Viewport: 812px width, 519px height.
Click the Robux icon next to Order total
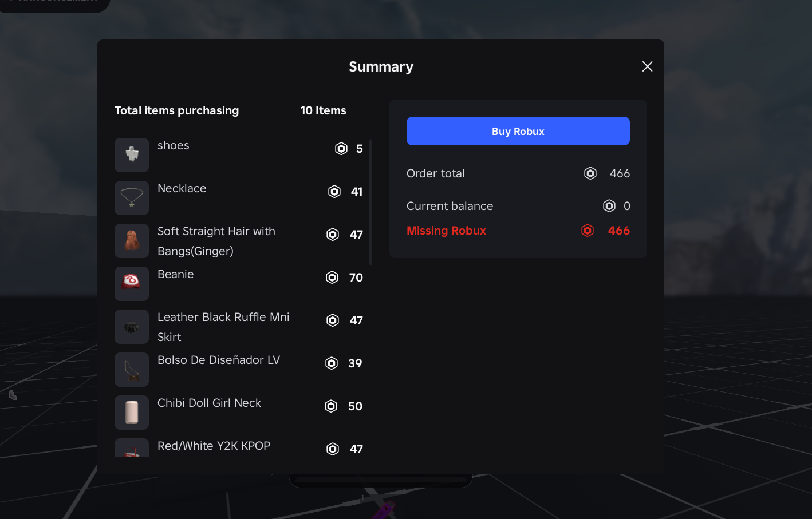pos(590,173)
